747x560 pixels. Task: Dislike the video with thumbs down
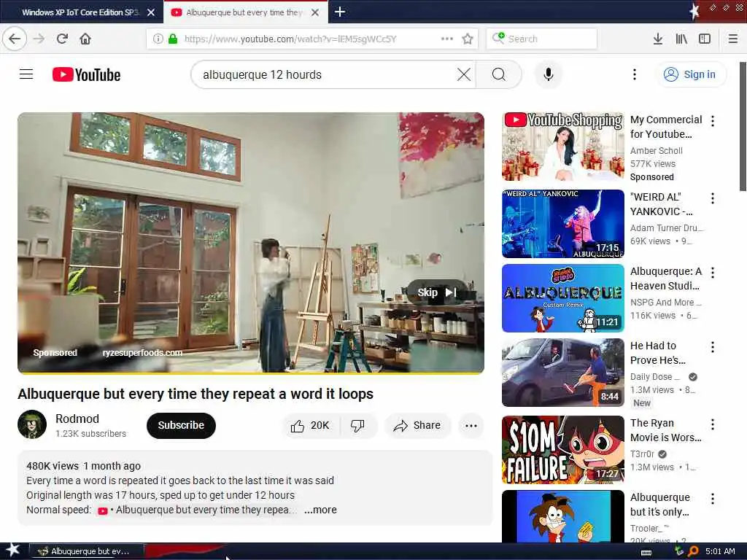click(x=357, y=425)
